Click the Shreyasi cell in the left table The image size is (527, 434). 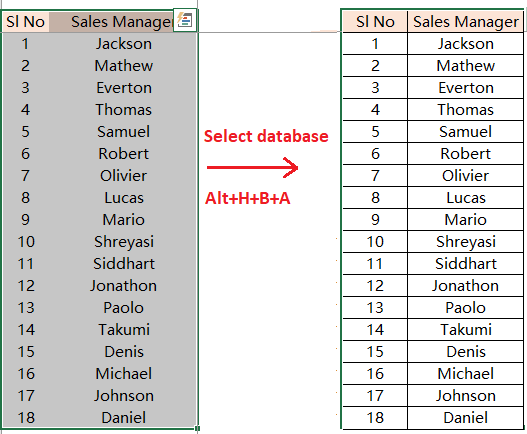[124, 242]
